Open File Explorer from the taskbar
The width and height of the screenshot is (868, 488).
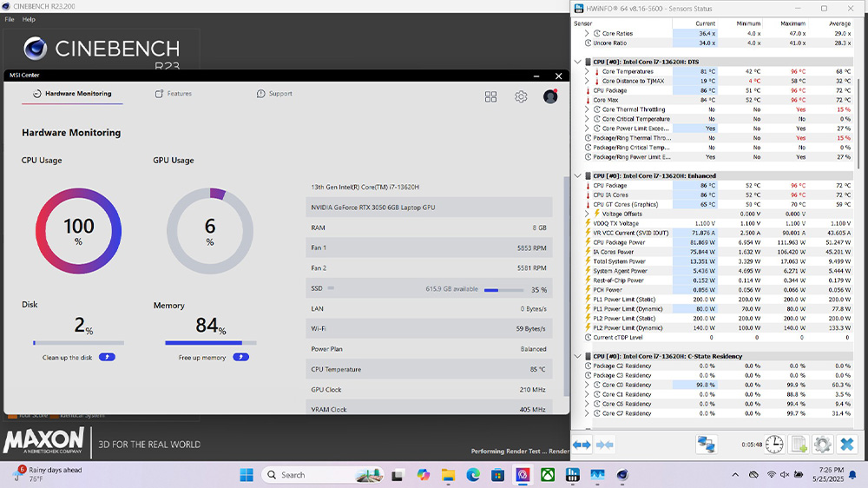click(448, 475)
